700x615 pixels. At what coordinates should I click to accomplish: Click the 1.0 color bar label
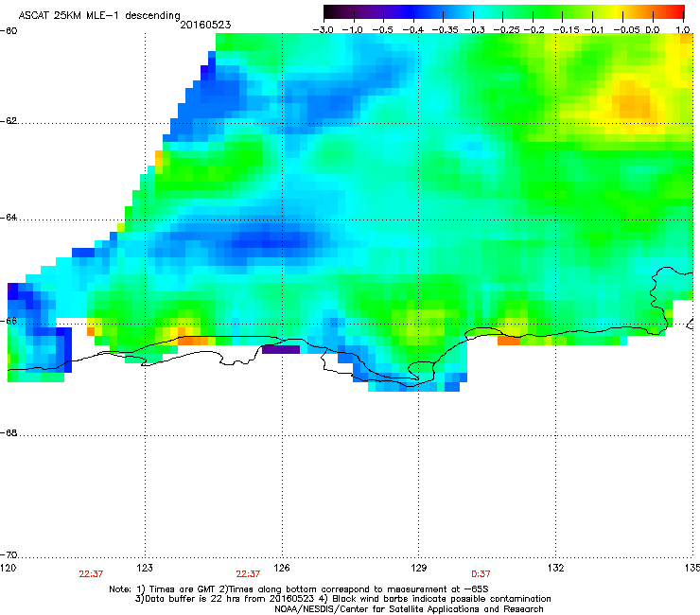(x=683, y=29)
